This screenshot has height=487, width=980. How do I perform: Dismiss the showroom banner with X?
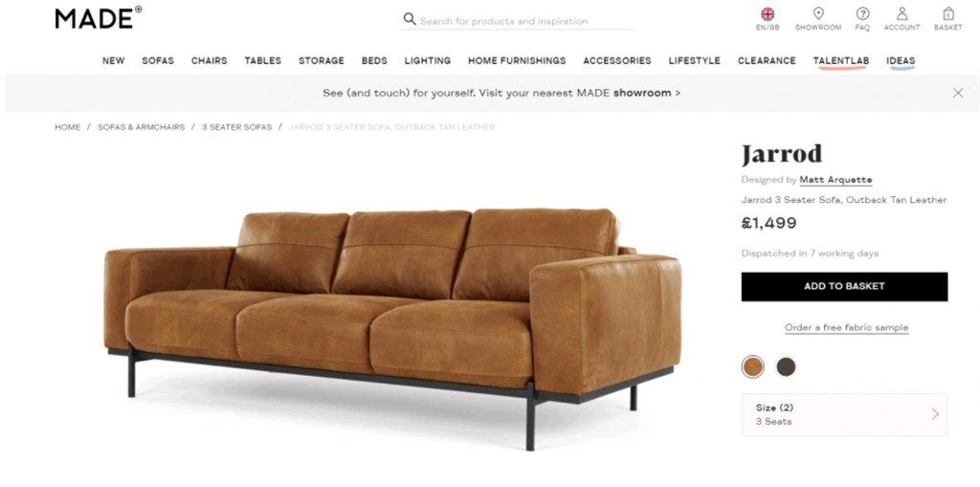957,93
